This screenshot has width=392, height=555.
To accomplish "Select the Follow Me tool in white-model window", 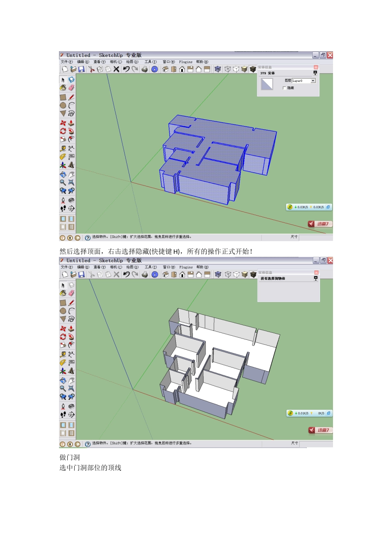I will point(71,337).
